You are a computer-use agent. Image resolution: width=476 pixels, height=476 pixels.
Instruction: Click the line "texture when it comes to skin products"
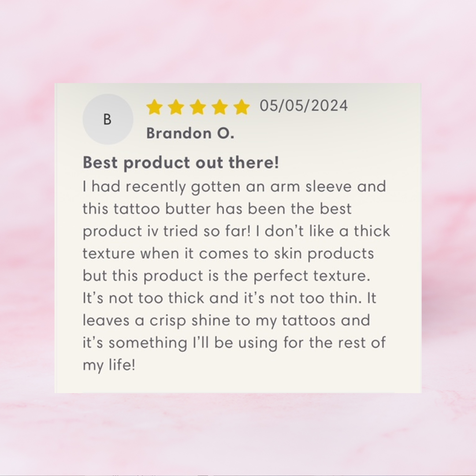228,253
